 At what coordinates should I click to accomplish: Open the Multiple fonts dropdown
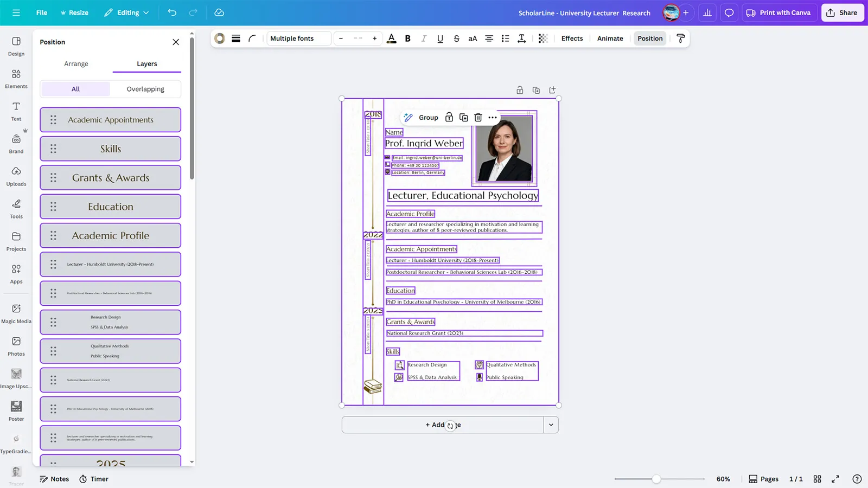[298, 38]
